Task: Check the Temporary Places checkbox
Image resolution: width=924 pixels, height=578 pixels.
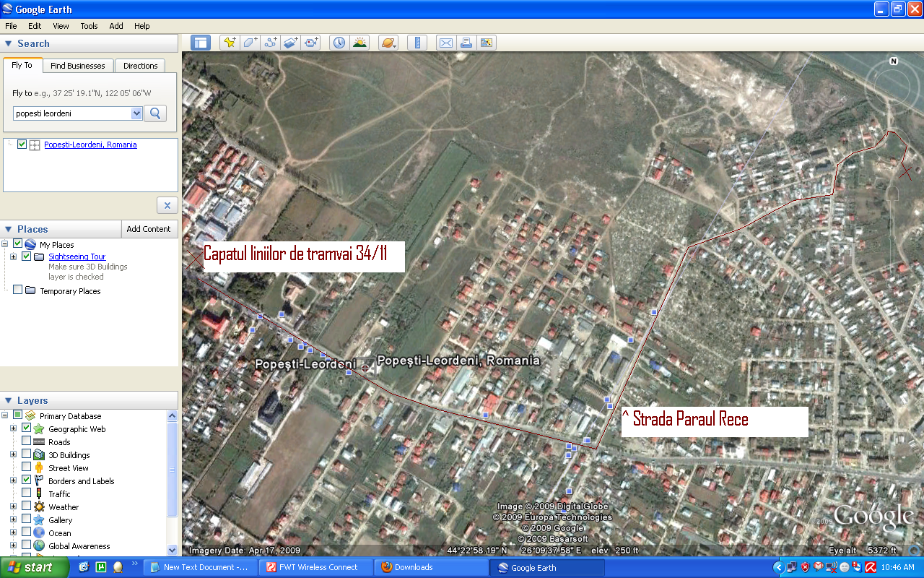Action: [x=17, y=290]
